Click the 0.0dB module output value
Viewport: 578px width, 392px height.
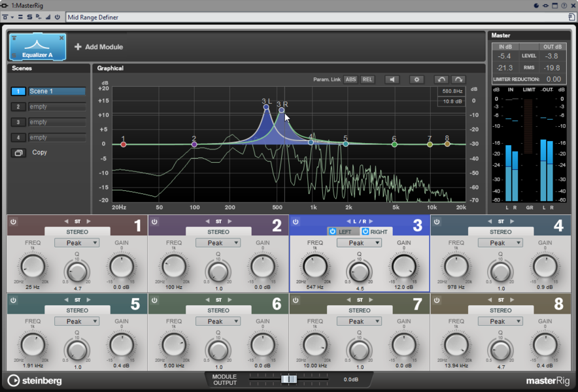(x=351, y=380)
